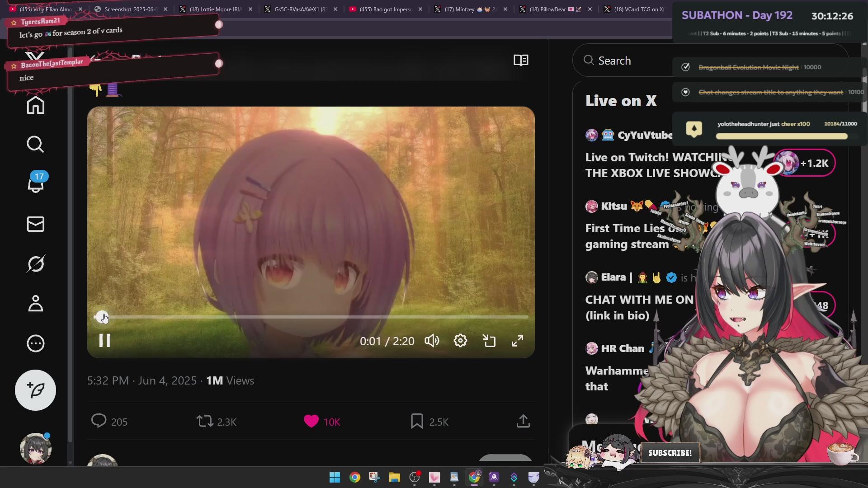Seek in the video with the progress bar handle

[102, 317]
